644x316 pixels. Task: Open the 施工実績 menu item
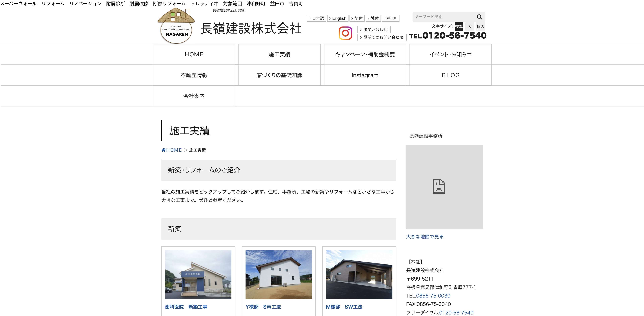(x=280, y=54)
